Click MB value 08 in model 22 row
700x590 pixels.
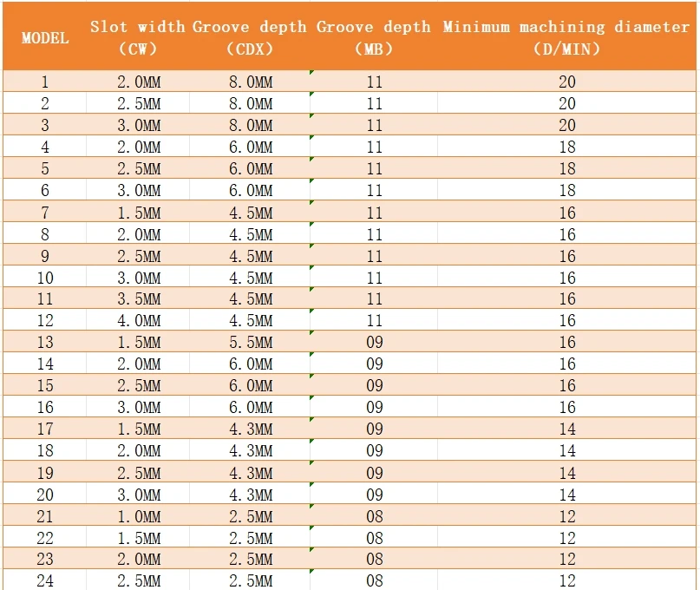click(375, 538)
